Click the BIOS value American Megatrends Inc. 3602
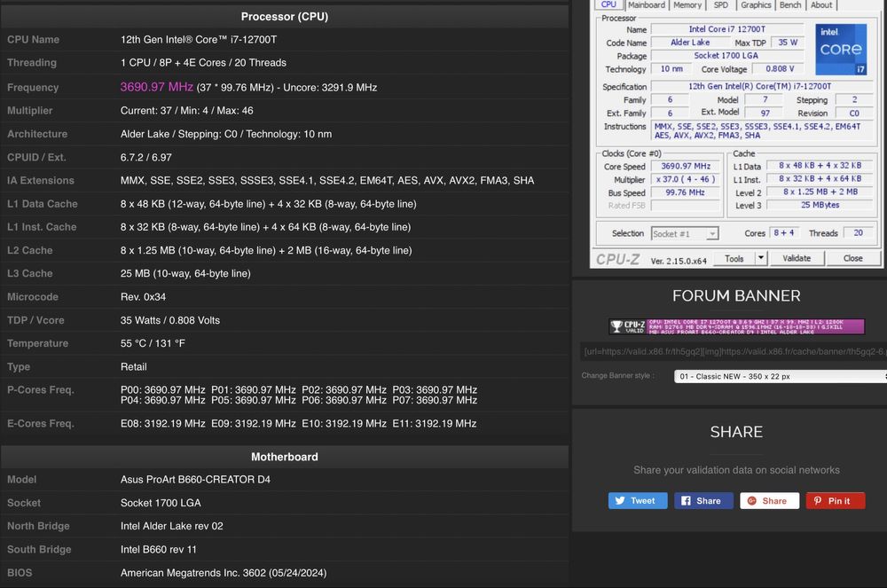Image resolution: width=887 pixels, height=588 pixels. point(224,573)
